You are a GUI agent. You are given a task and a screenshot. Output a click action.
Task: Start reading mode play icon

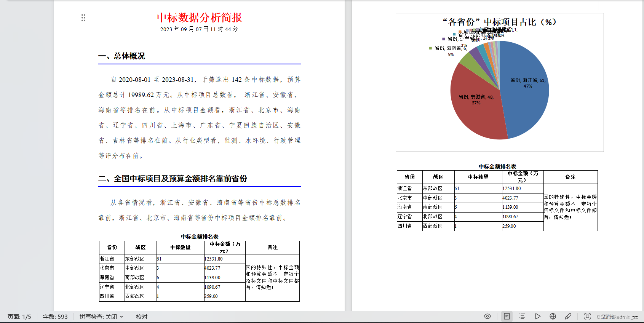pyautogui.click(x=537, y=317)
